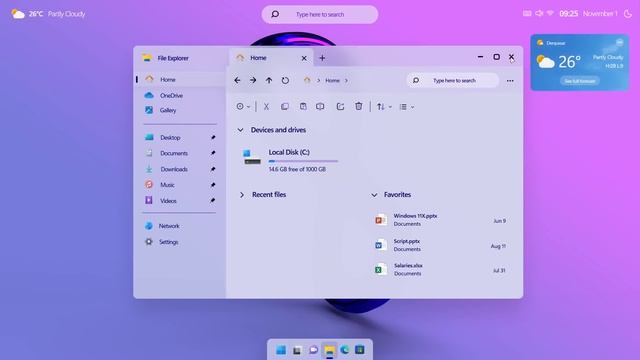Open Microsoft Store from taskbar
This screenshot has width=640, height=360.
point(360,350)
